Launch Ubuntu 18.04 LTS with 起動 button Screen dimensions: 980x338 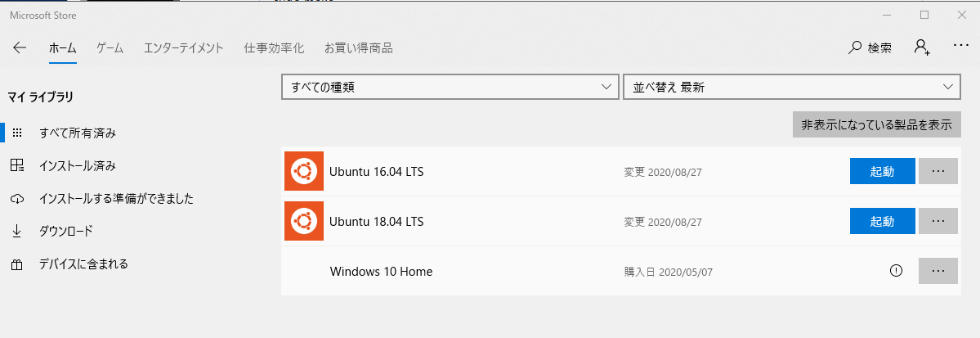pyautogui.click(x=883, y=221)
